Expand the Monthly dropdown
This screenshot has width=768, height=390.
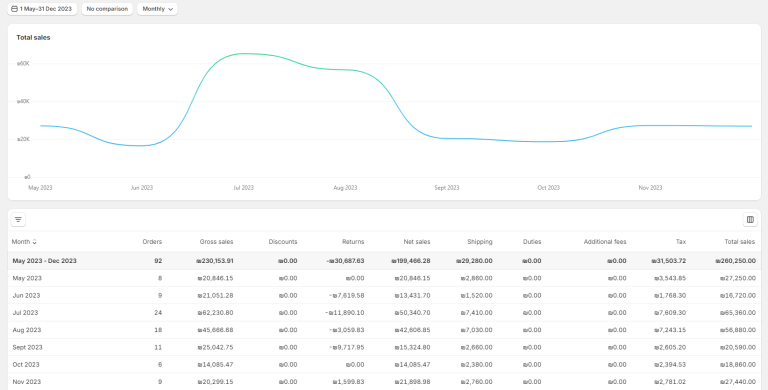[x=157, y=9]
